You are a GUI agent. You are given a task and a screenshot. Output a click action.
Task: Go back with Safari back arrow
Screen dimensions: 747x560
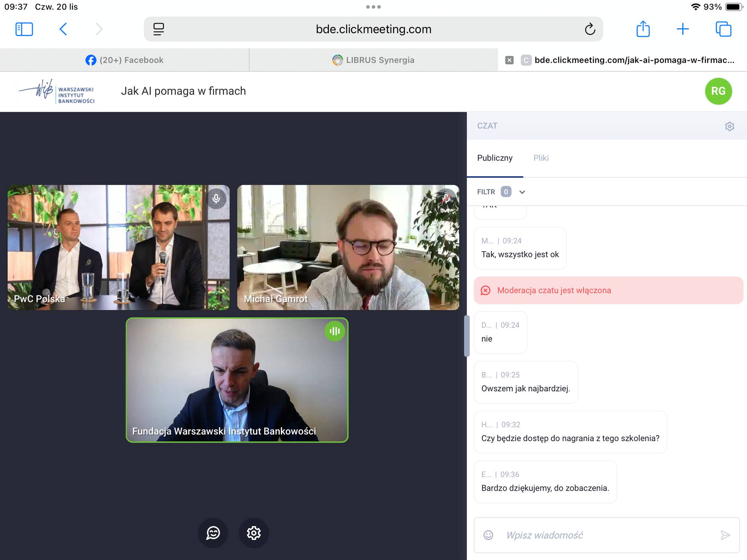click(63, 29)
